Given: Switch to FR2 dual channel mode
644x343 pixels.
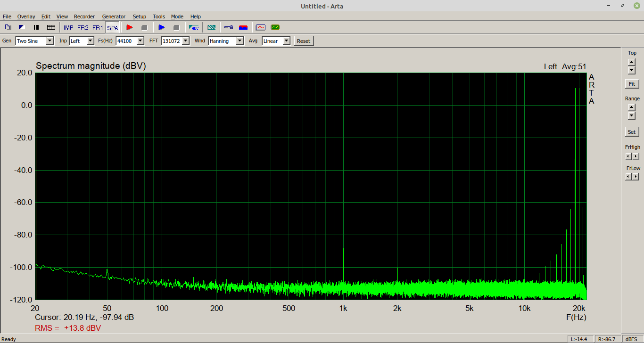Looking at the screenshot, I should (x=83, y=27).
